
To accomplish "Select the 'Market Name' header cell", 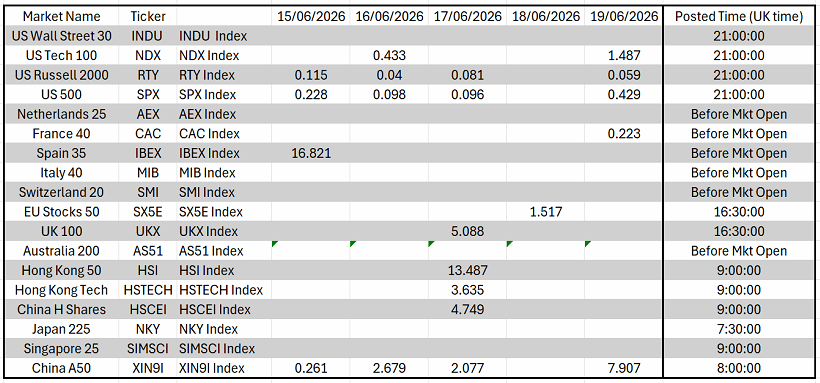I will (61, 16).
